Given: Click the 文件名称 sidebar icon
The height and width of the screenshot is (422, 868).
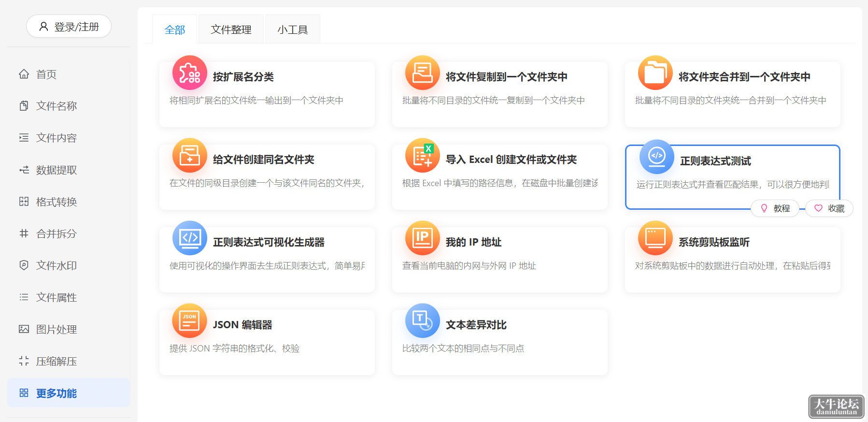Looking at the screenshot, I should coord(24,106).
